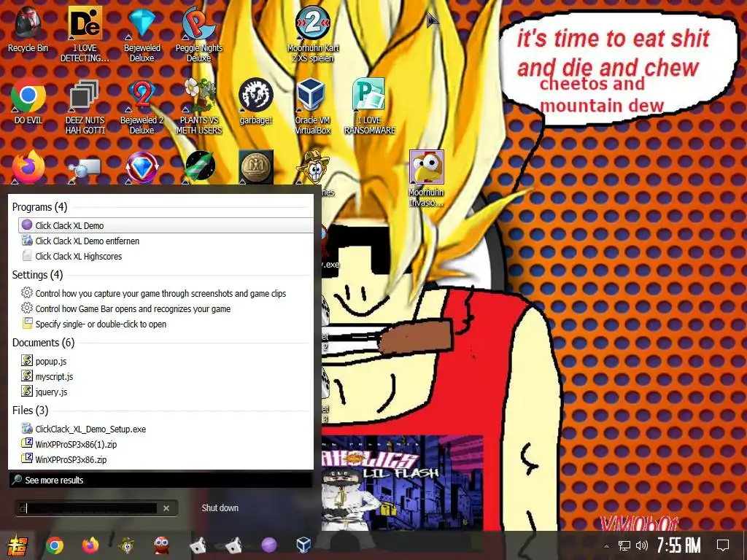
Task: Open the second white dice taskbar icon
Action: 233,545
